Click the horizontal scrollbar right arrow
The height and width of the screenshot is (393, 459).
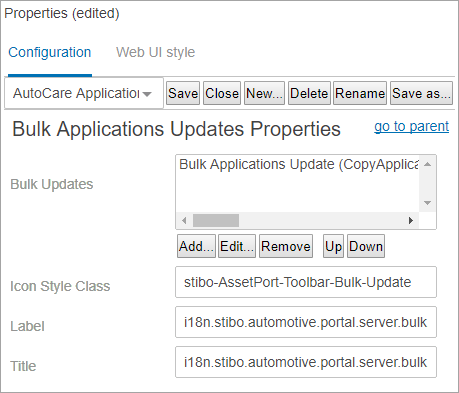411,220
